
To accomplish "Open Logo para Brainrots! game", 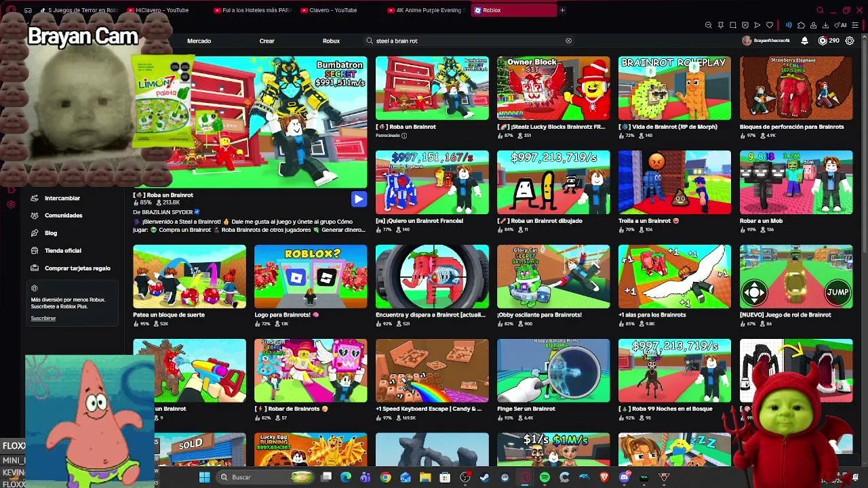I will tap(311, 277).
